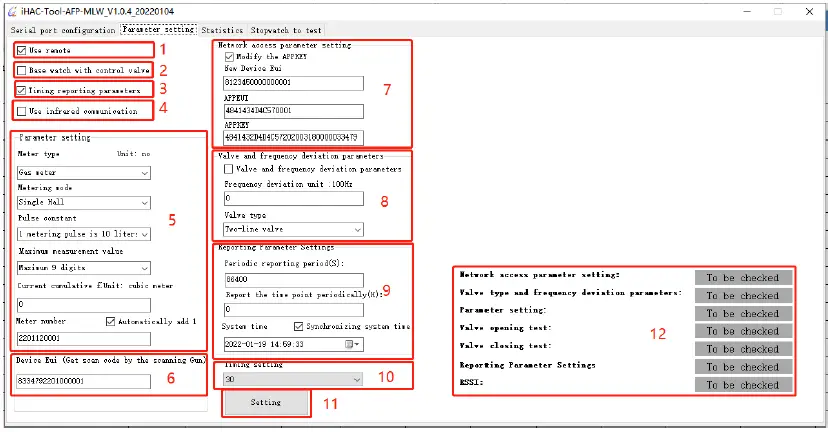
Task: Click Periodic reporting period field 86400
Action: [x=294, y=280]
